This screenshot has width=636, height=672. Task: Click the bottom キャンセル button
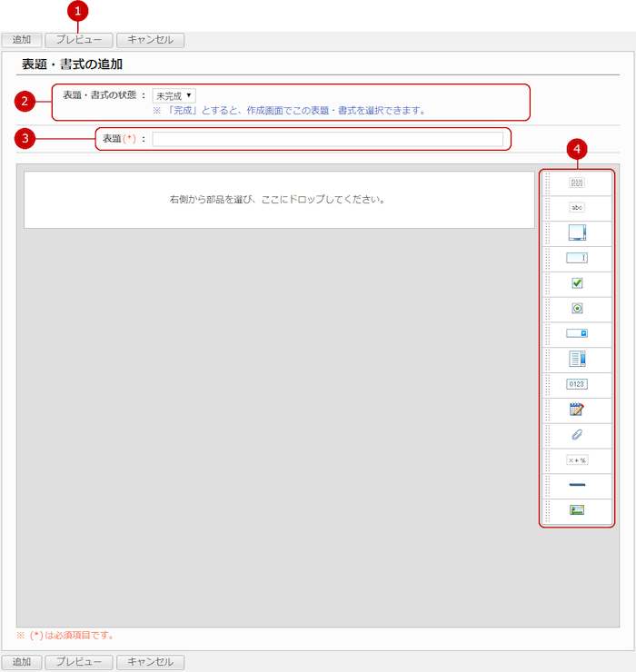(151, 662)
